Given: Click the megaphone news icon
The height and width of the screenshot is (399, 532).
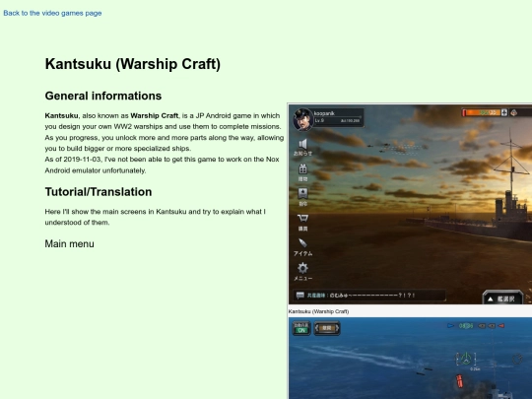Looking at the screenshot, I should (x=303, y=144).
